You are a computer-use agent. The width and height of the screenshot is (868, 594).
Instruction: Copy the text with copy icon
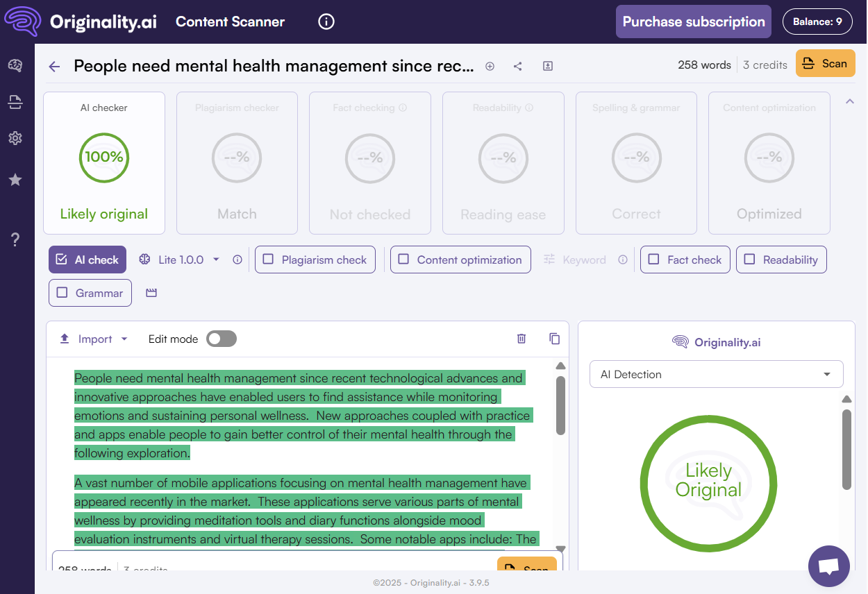[x=554, y=339]
